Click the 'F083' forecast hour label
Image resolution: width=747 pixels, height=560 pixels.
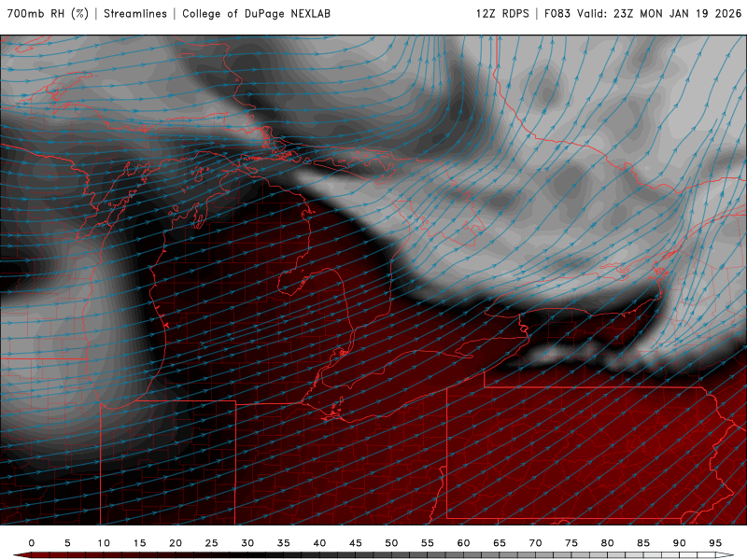(x=557, y=14)
